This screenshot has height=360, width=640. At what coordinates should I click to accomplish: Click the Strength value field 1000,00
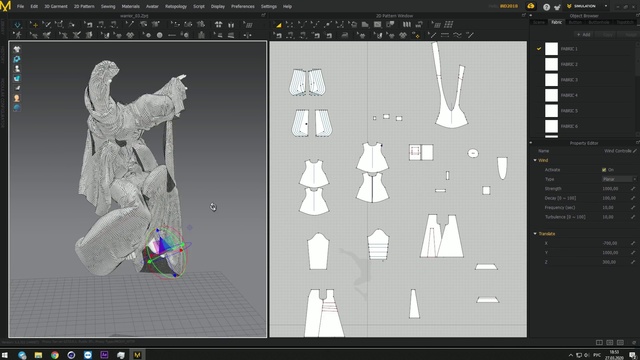coord(611,189)
